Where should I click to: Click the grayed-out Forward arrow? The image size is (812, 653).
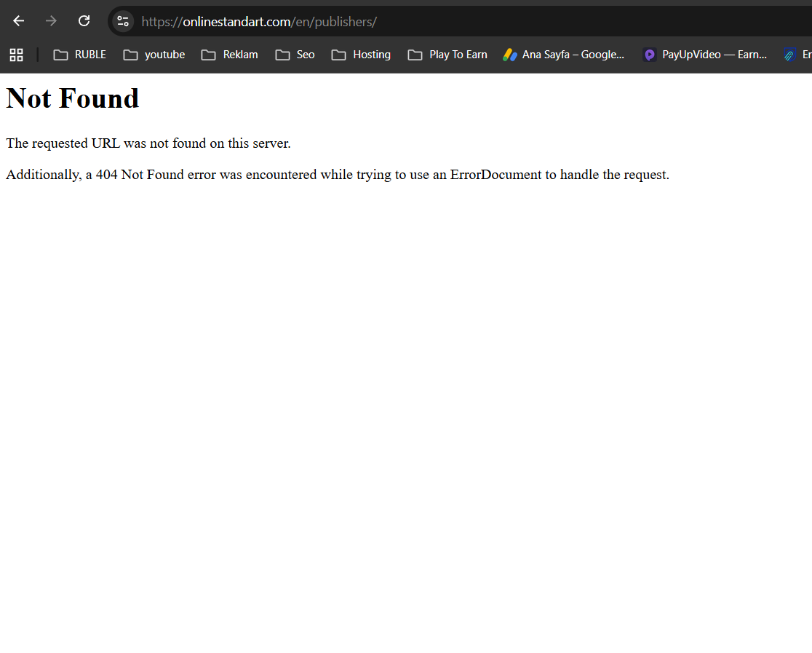click(51, 21)
